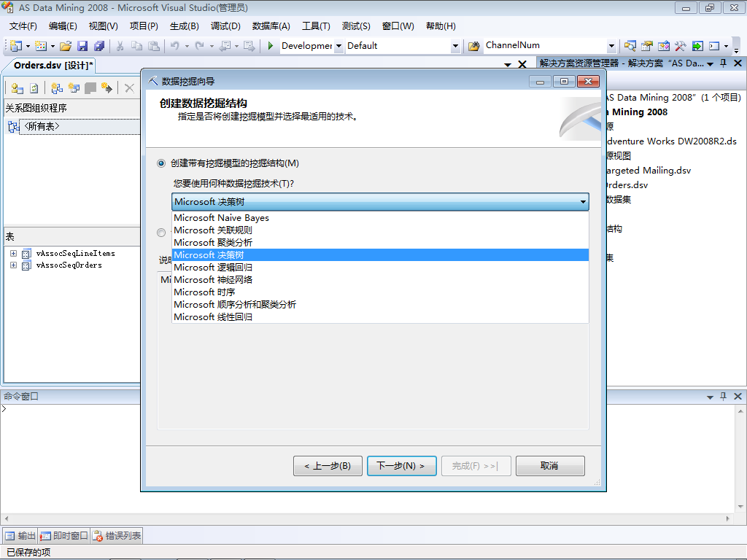Expand the vAssocSeqOrders table node

point(13,265)
